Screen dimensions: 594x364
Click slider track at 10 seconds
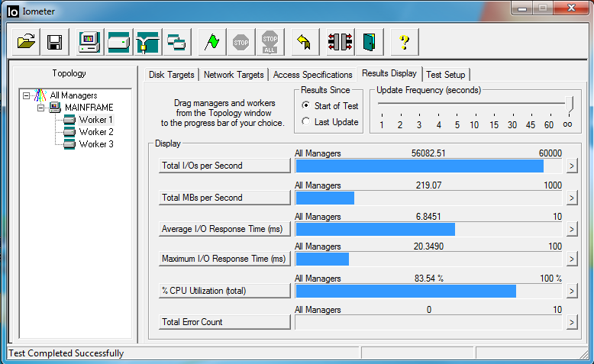pyautogui.click(x=476, y=103)
